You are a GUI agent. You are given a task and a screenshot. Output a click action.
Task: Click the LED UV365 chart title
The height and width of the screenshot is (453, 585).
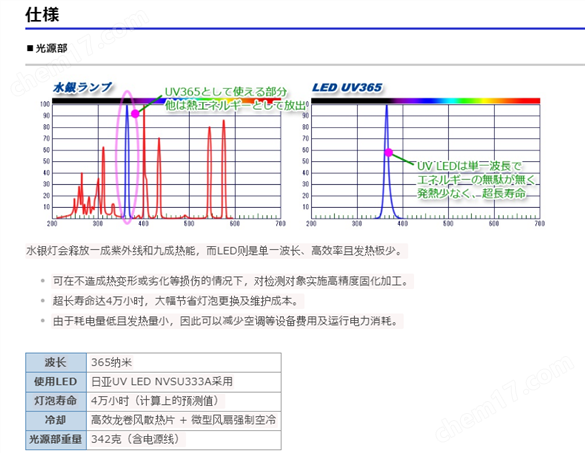347,88
